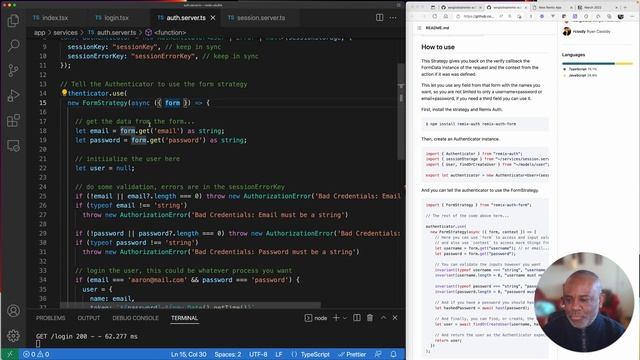
Task: Open the login.tsx editor tab
Action: 112,18
